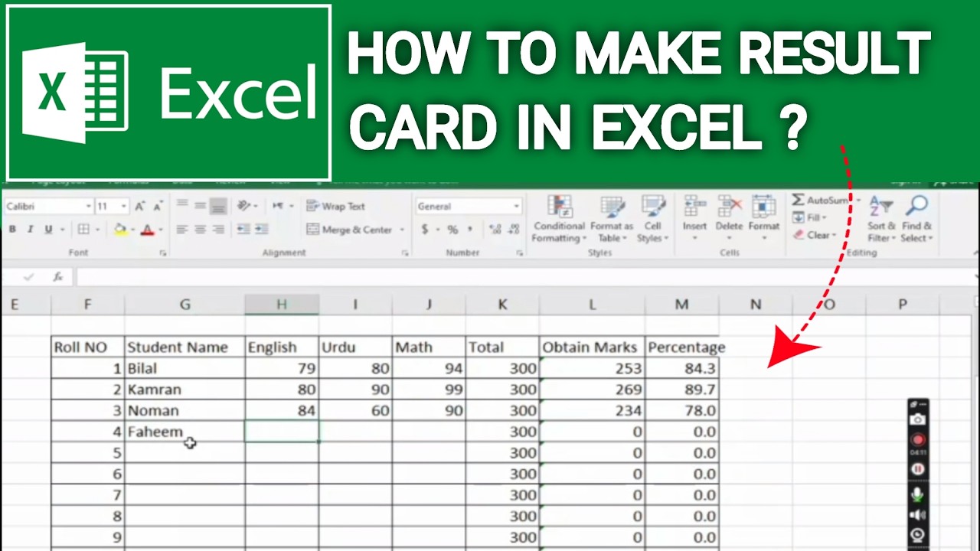Apply Percent Style format

click(x=452, y=230)
